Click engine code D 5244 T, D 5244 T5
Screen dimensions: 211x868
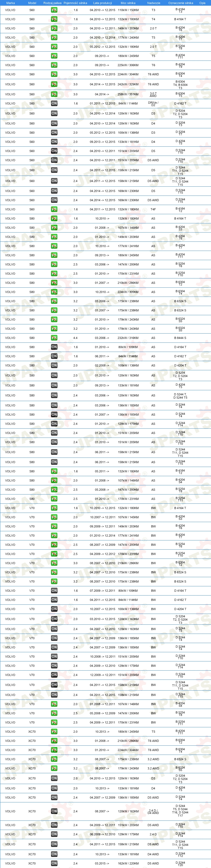(x=181, y=396)
